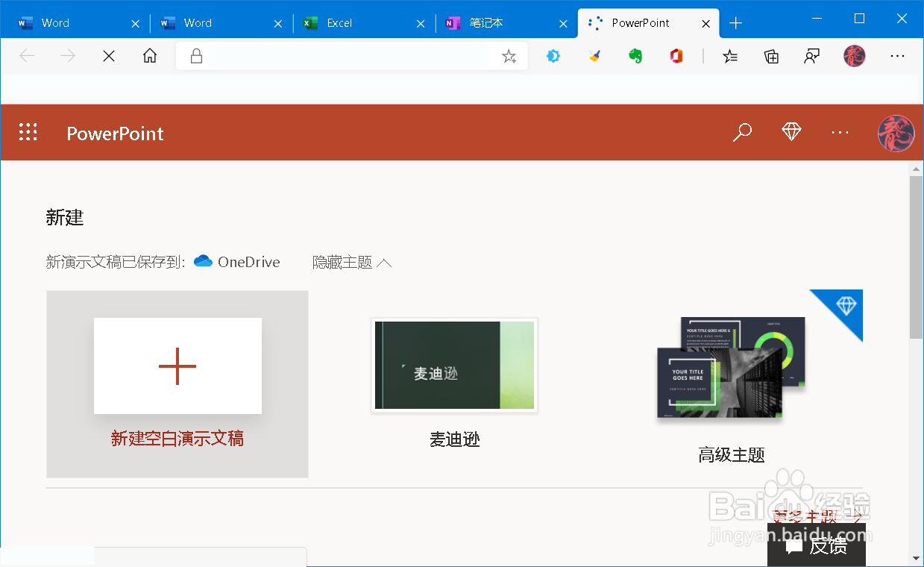Open the favorites list icon
Viewport: 924px width, 567px height.
731,56
